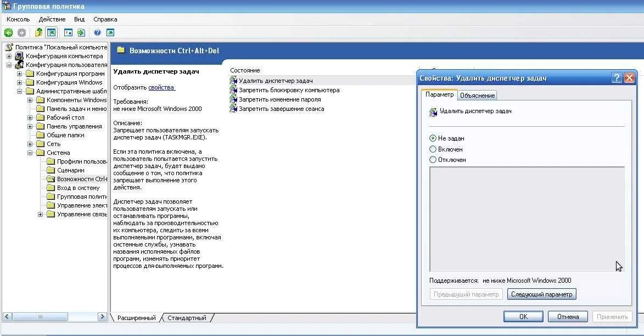Collapse the Конфигурация пользователя node
This screenshot has width=644, height=336.
9,65
